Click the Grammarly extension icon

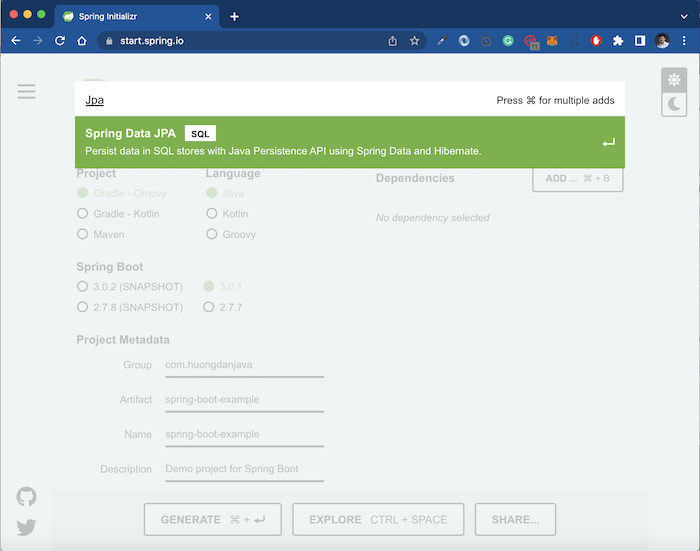(x=508, y=41)
